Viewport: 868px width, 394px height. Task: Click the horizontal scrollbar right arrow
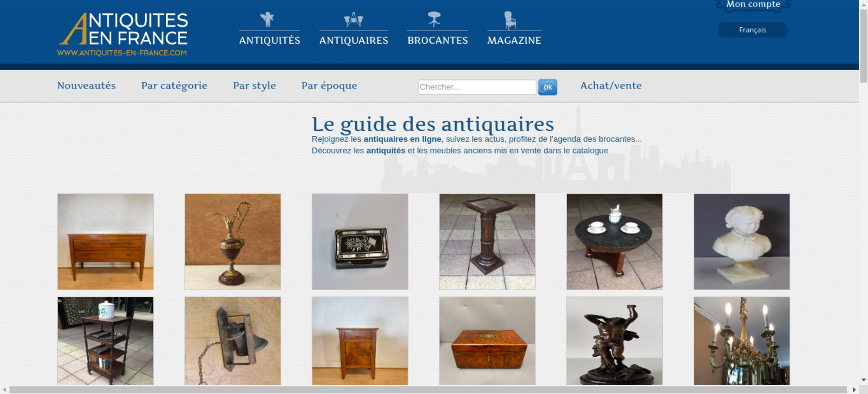(855, 390)
